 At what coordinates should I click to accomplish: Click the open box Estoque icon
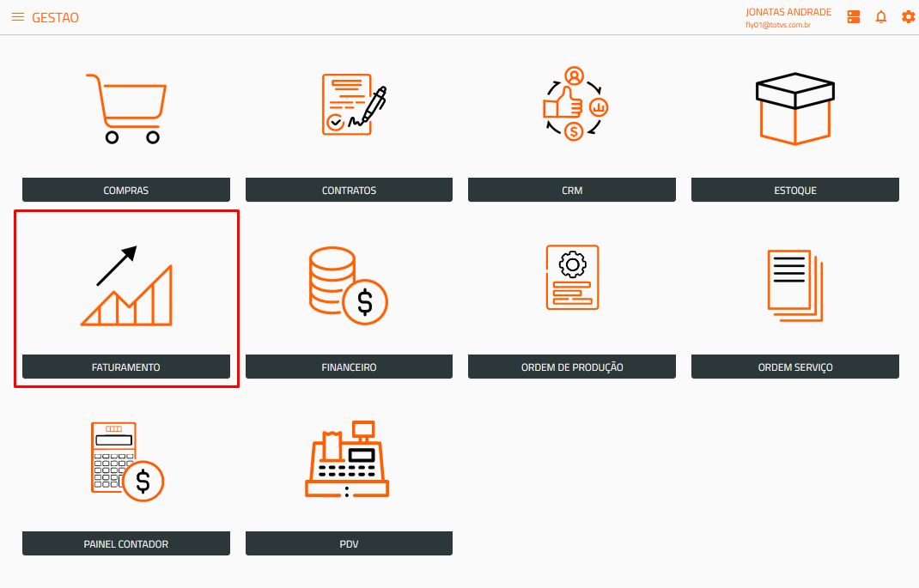point(794,108)
